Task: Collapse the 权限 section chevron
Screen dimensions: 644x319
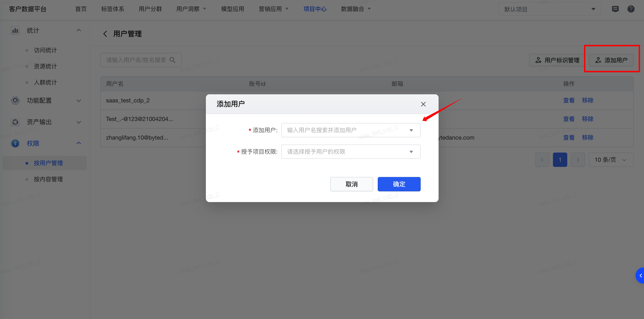Action: point(79,143)
